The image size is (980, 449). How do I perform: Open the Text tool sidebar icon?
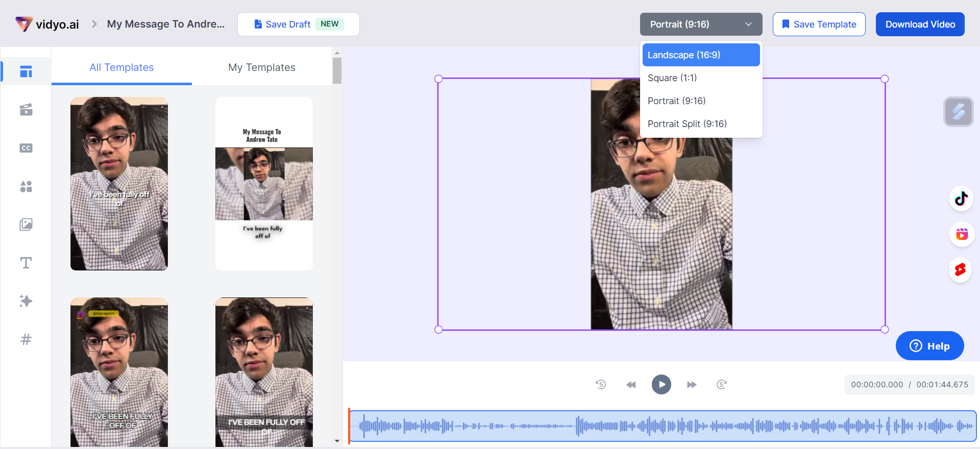click(26, 263)
